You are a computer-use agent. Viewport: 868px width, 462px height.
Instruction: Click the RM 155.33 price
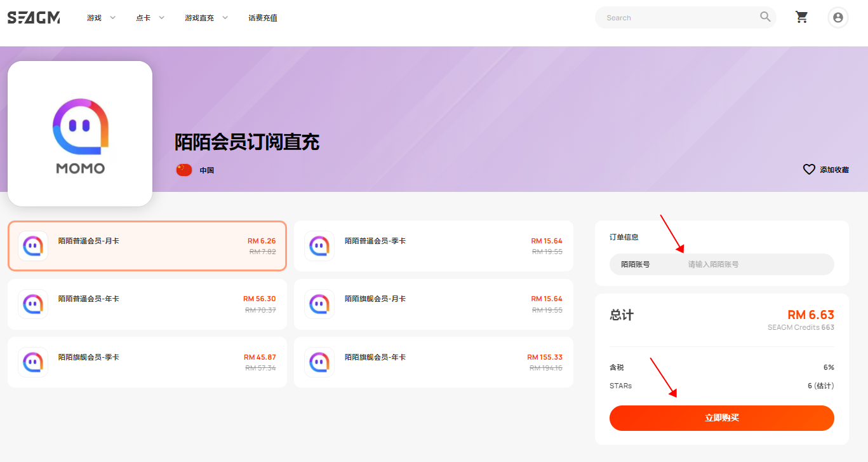[x=545, y=357]
